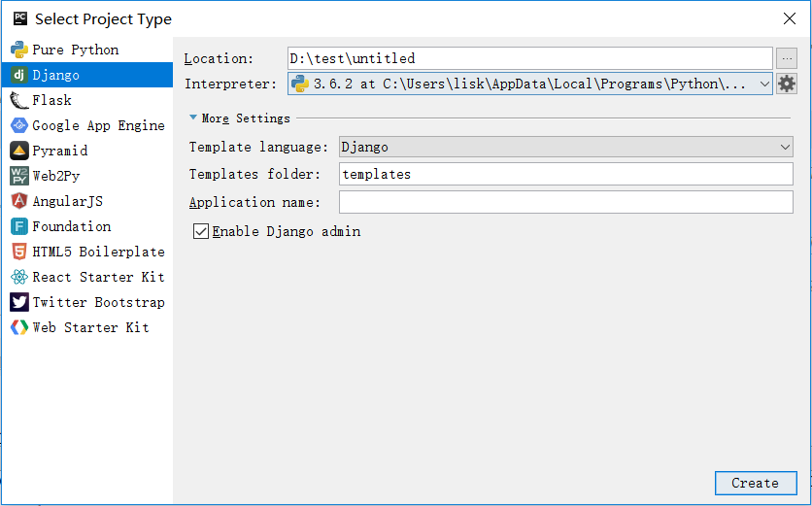This screenshot has height=506, width=812.
Task: Click the React Starter Kit atom icon
Action: point(19,277)
